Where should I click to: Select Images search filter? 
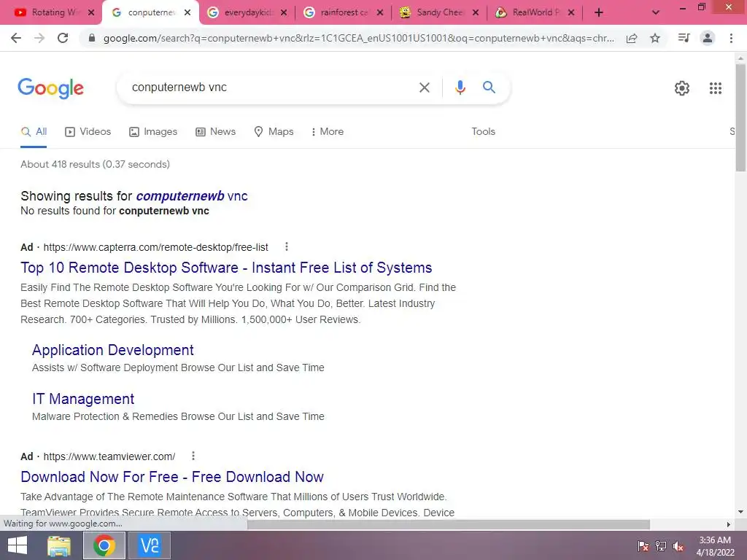153,131
